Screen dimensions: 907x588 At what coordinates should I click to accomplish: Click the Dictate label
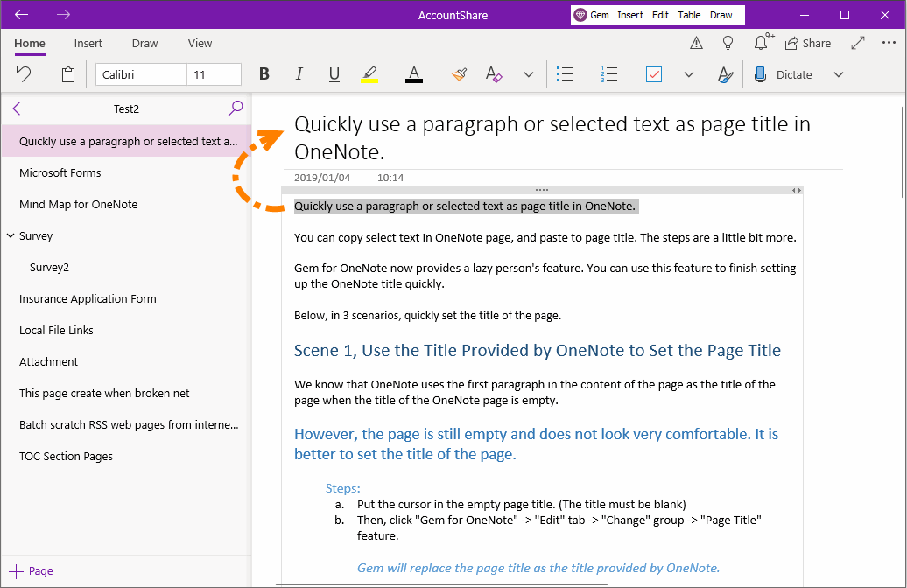pyautogui.click(x=793, y=74)
